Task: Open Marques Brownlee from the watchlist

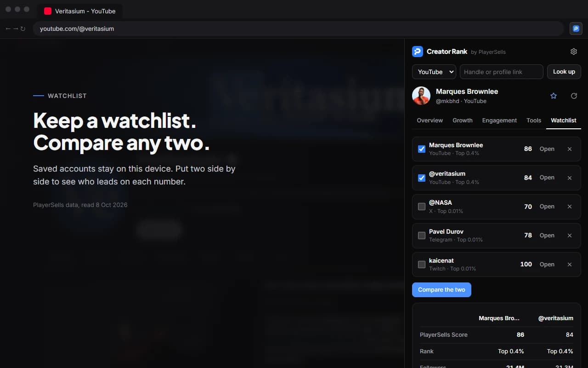Action: 547,149
